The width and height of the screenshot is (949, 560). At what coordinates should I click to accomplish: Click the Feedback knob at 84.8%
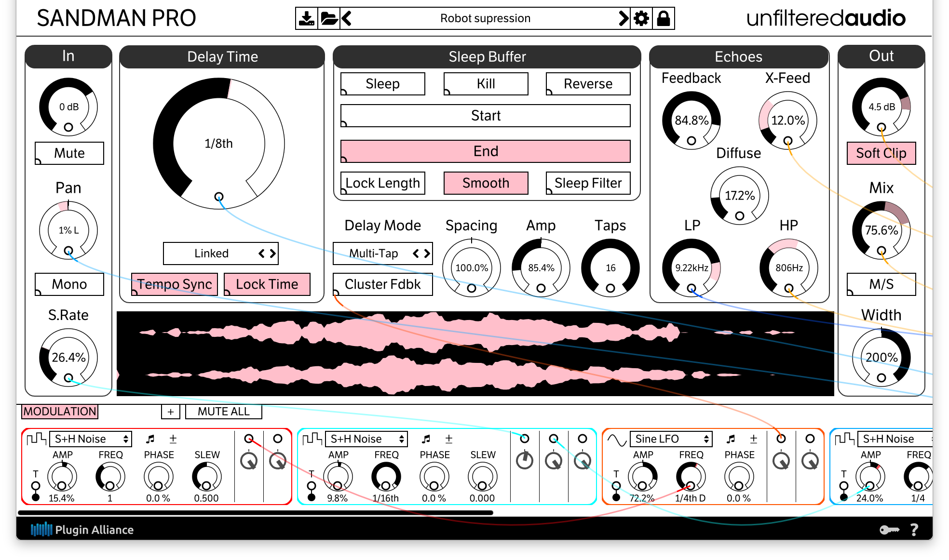(x=691, y=120)
